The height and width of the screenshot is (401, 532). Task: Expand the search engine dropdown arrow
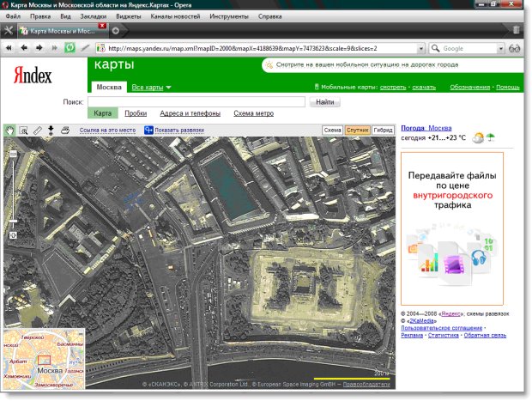point(501,49)
